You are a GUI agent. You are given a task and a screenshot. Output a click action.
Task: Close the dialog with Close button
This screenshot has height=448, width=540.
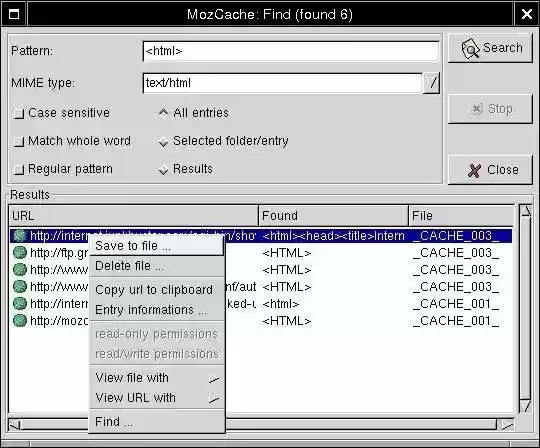pyautogui.click(x=490, y=170)
